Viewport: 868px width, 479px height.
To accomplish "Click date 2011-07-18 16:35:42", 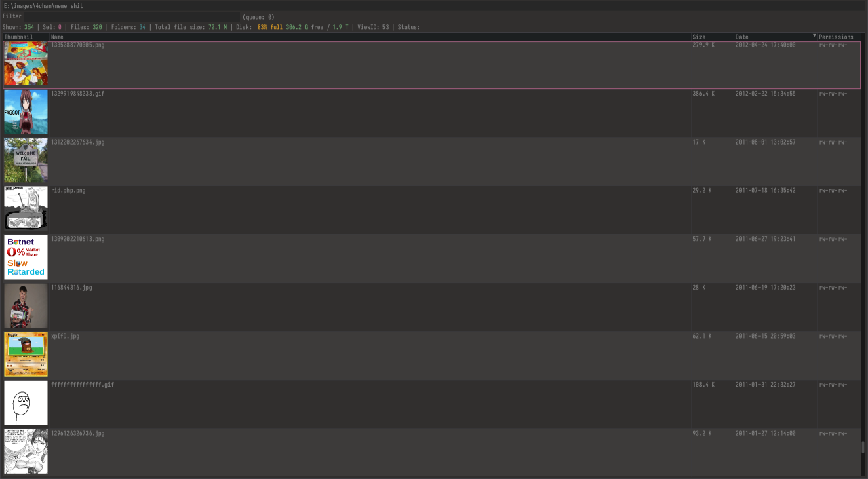I will pos(766,191).
